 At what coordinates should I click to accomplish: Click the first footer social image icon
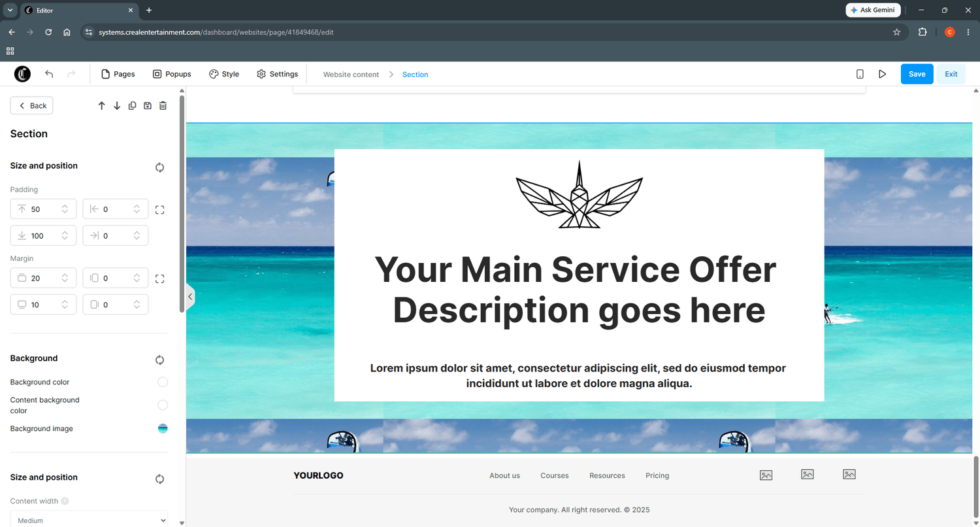coord(766,475)
